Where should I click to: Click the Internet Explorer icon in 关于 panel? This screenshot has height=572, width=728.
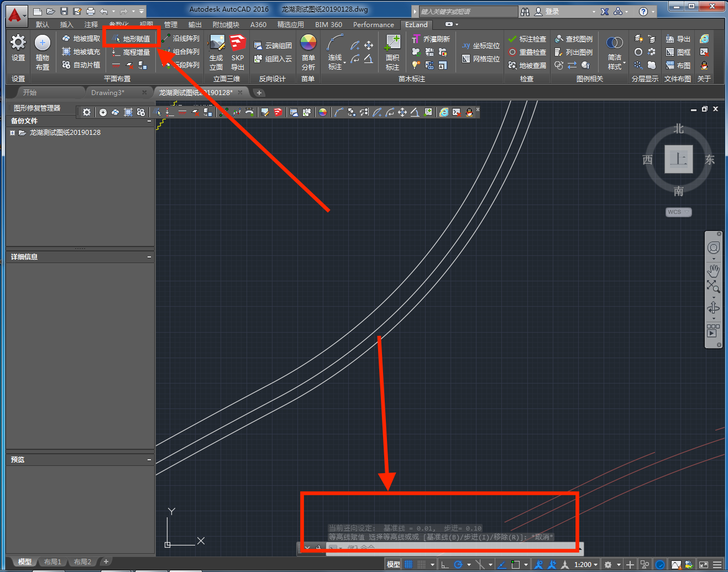coord(704,39)
